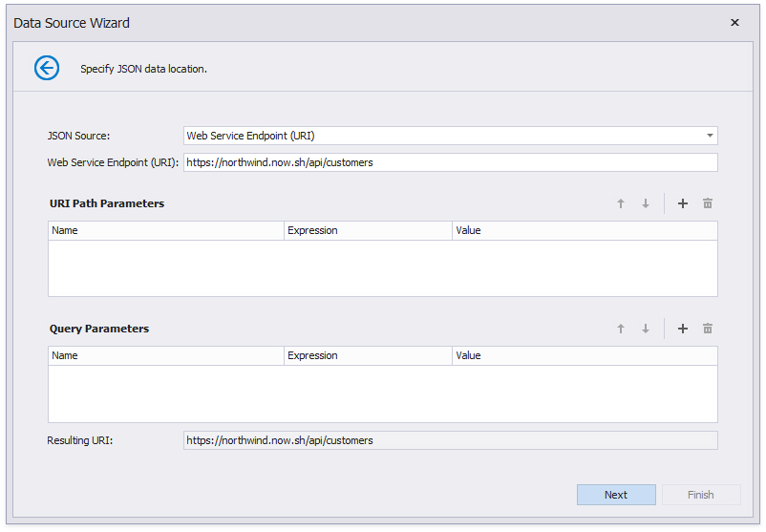The height and width of the screenshot is (532, 766).
Task: Click the Web Service Endpoint URI field
Action: click(450, 162)
